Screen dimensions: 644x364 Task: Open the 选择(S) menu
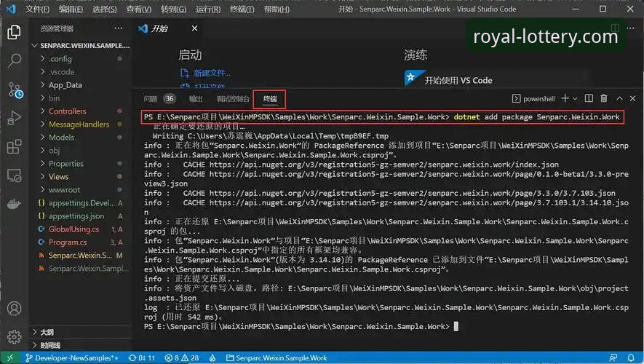[x=104, y=9]
